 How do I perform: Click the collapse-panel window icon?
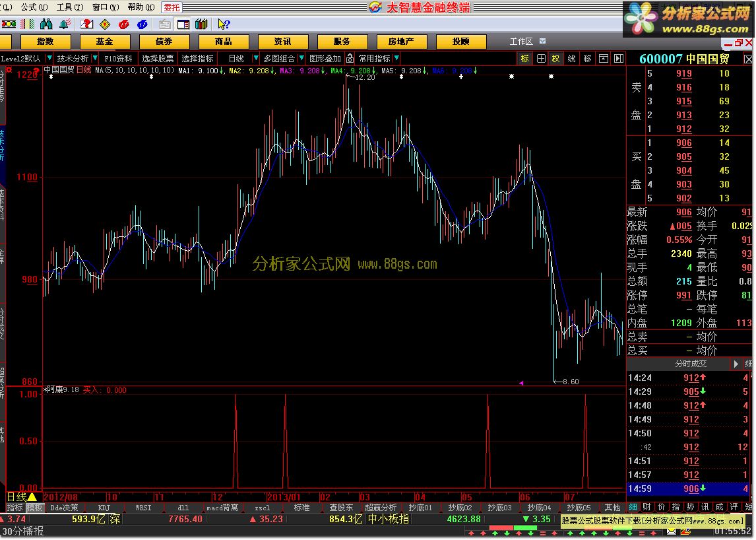click(603, 58)
